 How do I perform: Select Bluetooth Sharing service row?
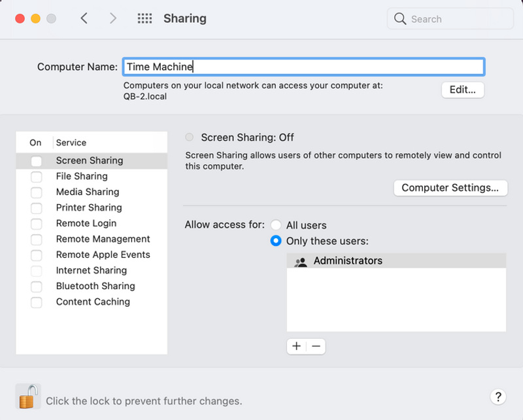[95, 286]
